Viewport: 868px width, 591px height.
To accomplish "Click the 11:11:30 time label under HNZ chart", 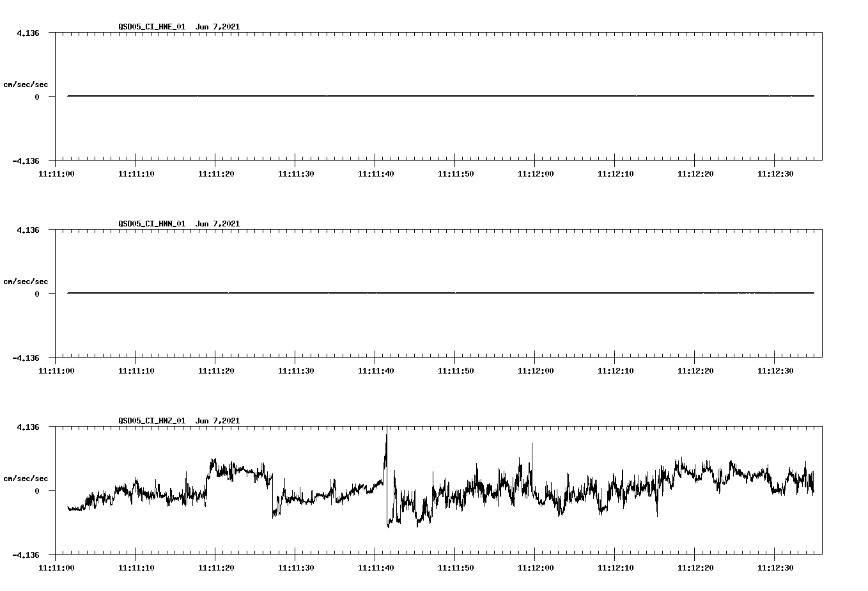I will pos(296,568).
